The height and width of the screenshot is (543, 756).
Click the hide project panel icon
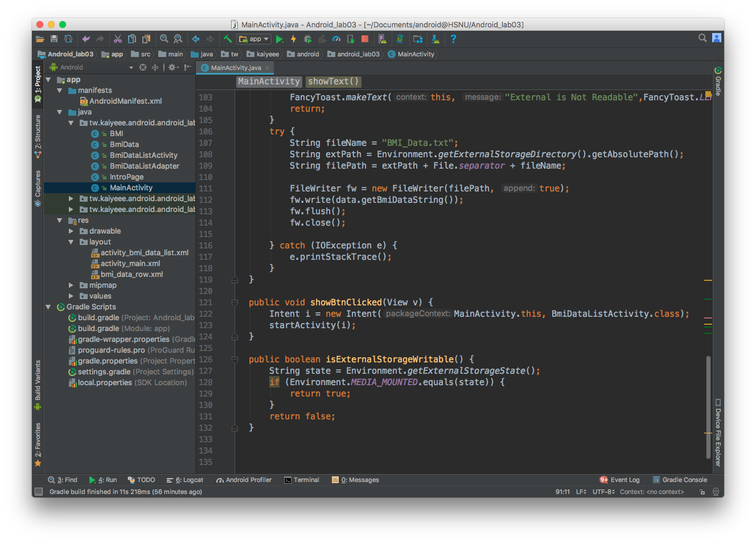(187, 67)
